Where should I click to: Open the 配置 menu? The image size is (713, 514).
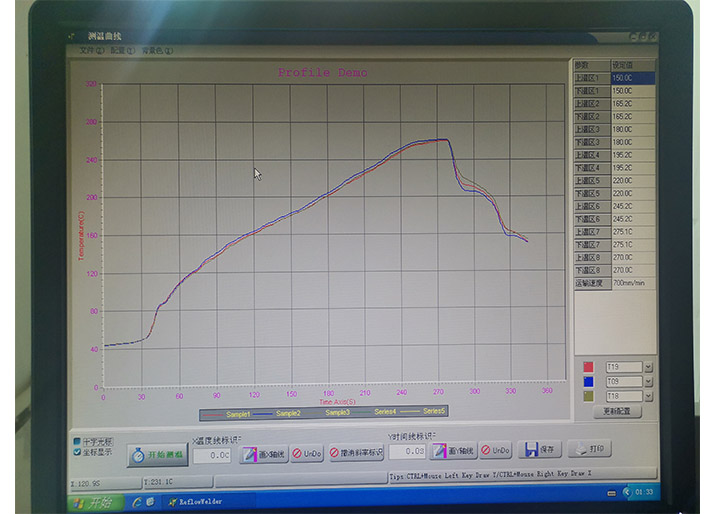[x=121, y=49]
